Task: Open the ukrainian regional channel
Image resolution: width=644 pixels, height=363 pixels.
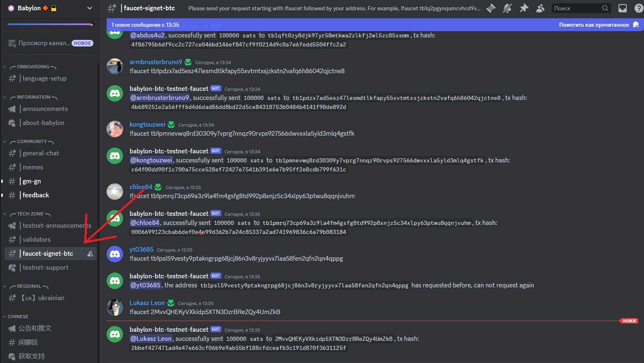Action: 51,298
